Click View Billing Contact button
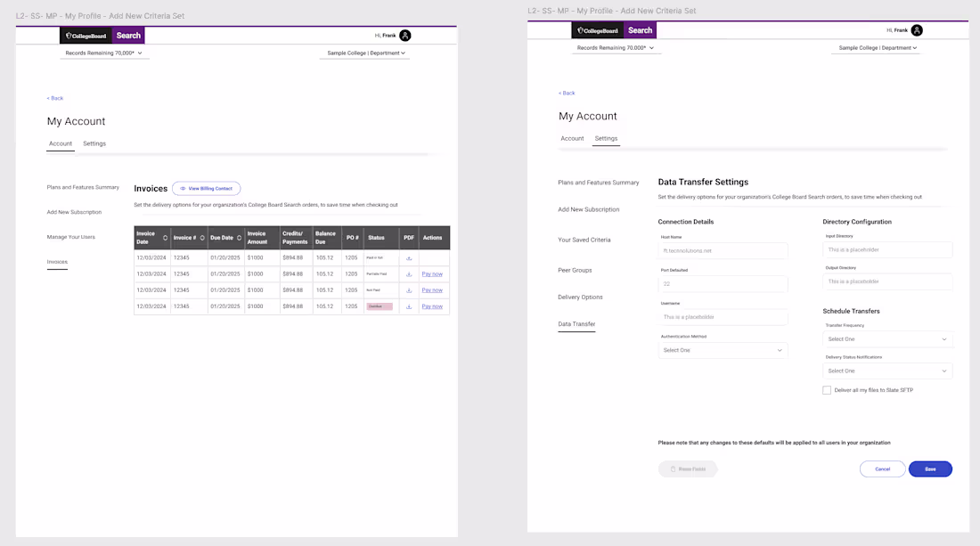Screen dimensions: 980x546 (x=207, y=188)
